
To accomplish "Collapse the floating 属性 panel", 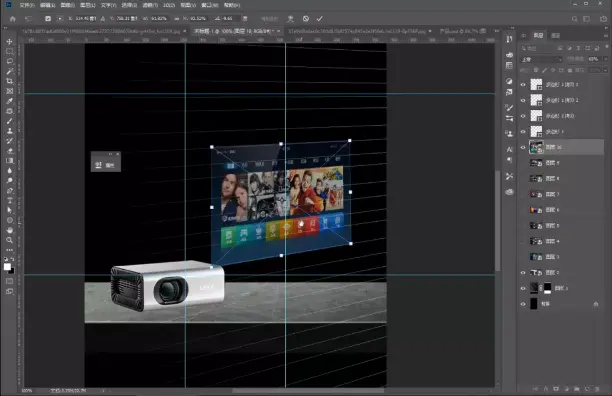I will 111,154.
